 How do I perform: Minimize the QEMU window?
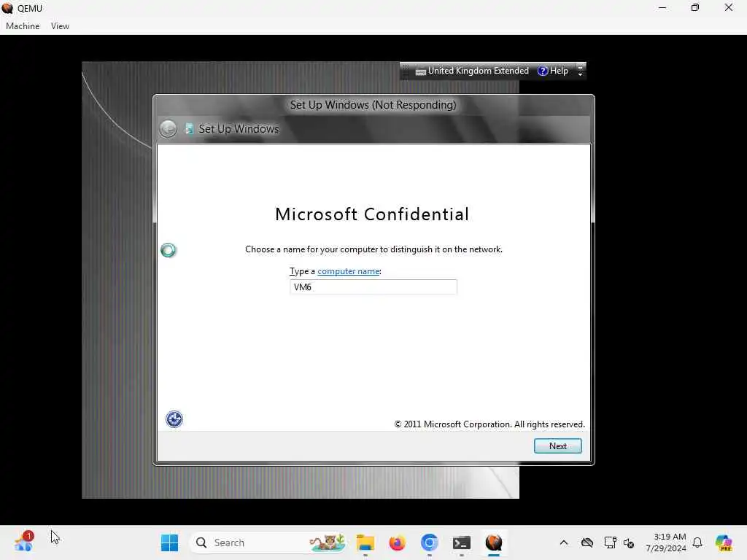[662, 8]
